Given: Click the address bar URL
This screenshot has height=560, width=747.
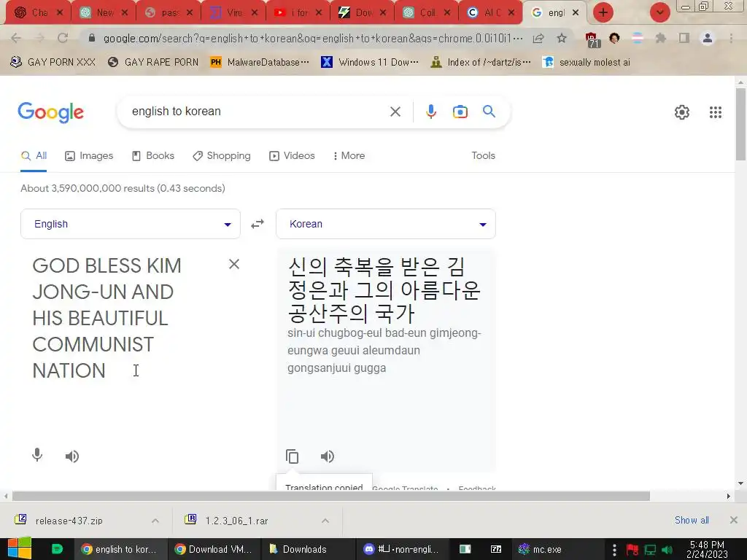Looking at the screenshot, I should coord(312,38).
